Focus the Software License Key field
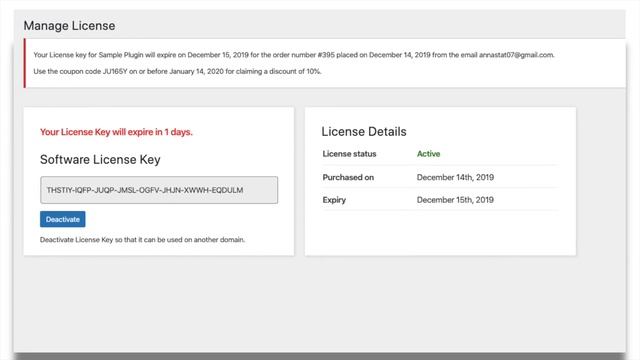Viewport: 640px width, 360px height. pyautogui.click(x=159, y=190)
